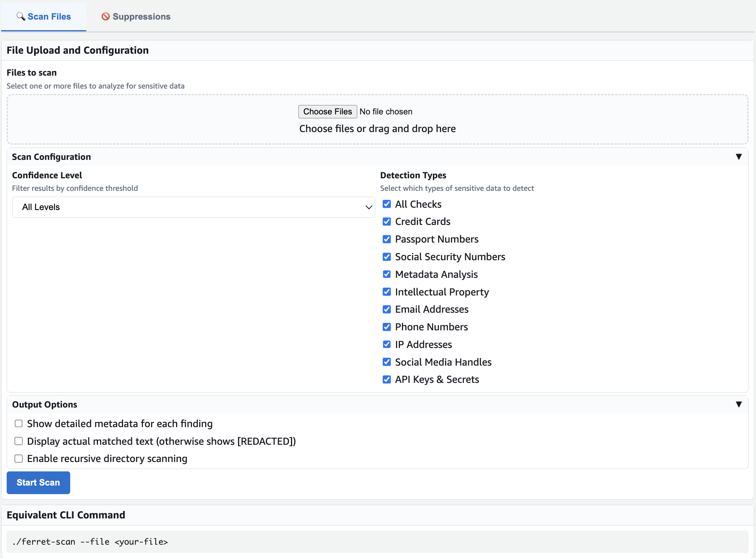
Task: Click the Start Scan button
Action: [x=38, y=483]
